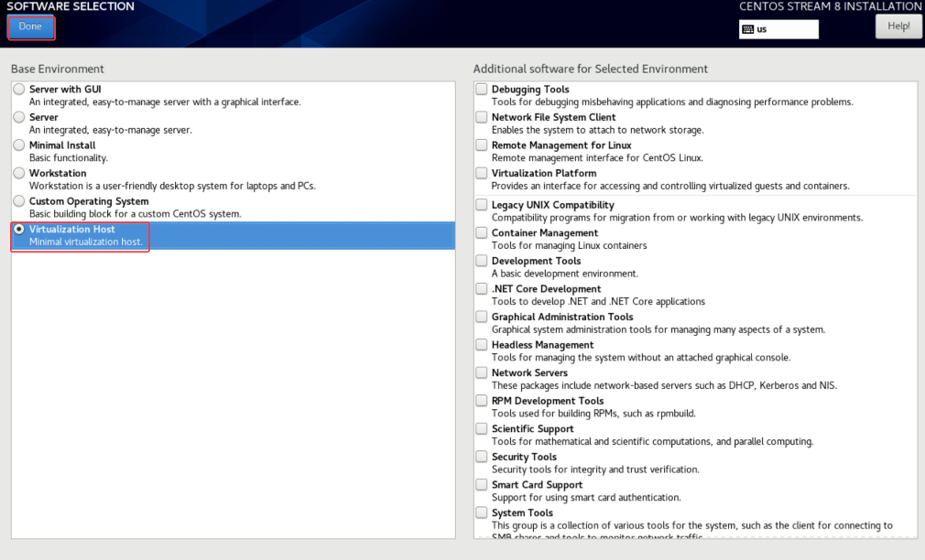
Task: Click 'Basic building block for a custom CentOS system.'
Action: [136, 214]
